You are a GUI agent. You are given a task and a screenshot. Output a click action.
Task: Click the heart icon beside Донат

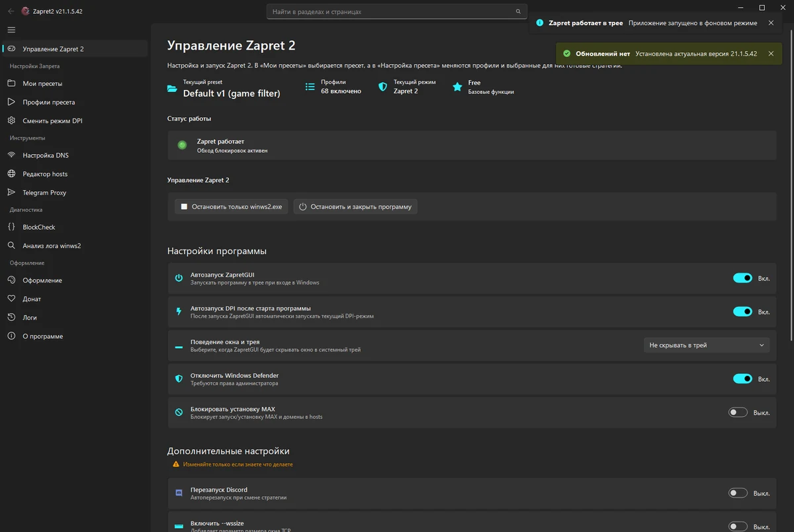[x=11, y=299]
